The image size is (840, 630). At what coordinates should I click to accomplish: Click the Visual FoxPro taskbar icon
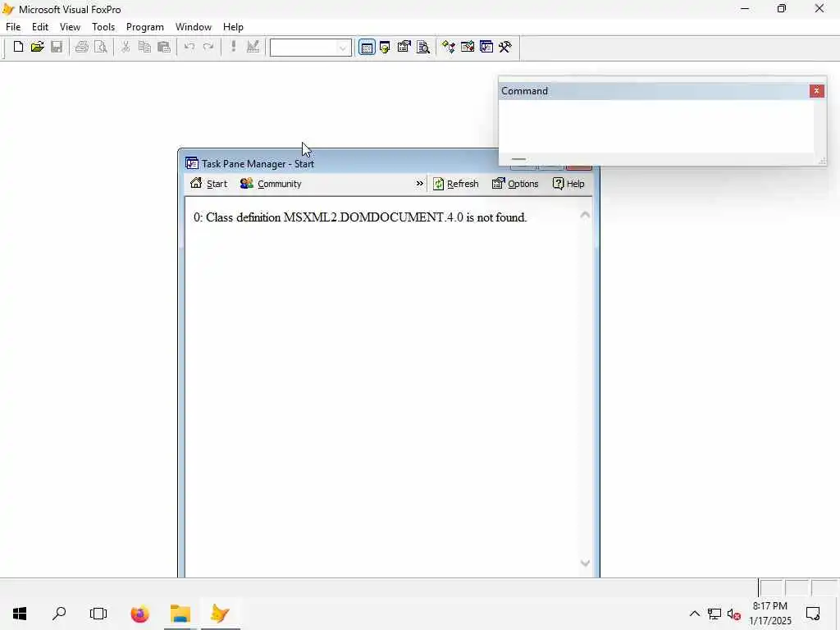[220, 614]
